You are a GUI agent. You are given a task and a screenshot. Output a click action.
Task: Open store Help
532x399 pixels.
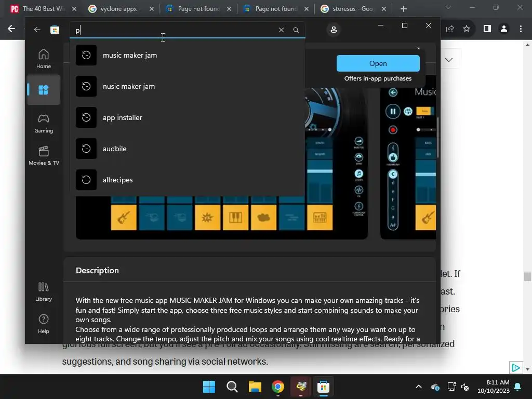click(x=44, y=324)
